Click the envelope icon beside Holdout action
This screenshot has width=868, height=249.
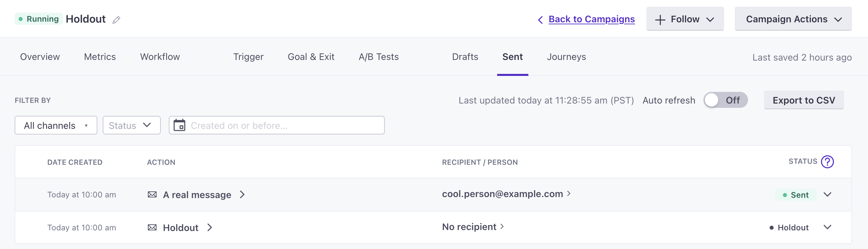152,227
